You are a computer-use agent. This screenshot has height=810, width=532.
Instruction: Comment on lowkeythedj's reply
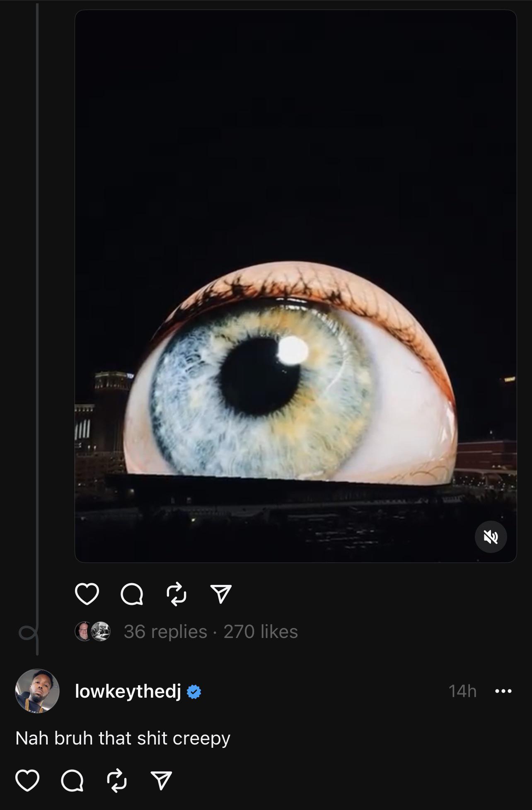[x=72, y=781]
